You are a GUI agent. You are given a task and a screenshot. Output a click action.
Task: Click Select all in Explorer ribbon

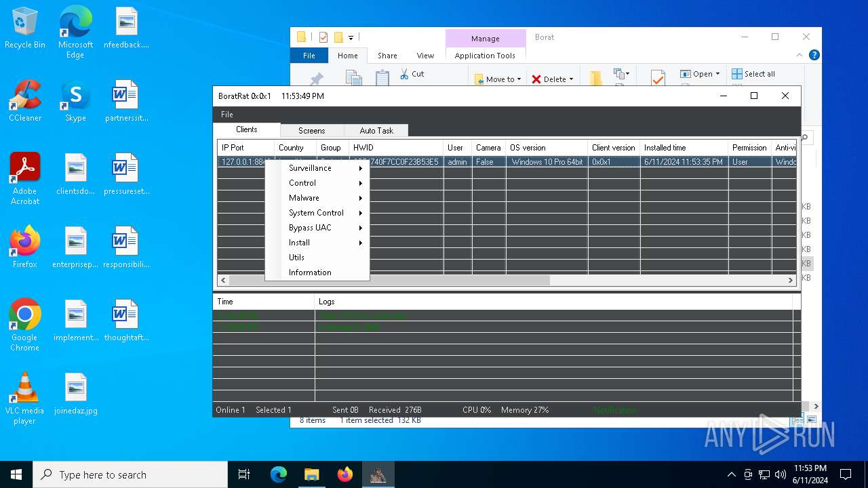pos(753,74)
